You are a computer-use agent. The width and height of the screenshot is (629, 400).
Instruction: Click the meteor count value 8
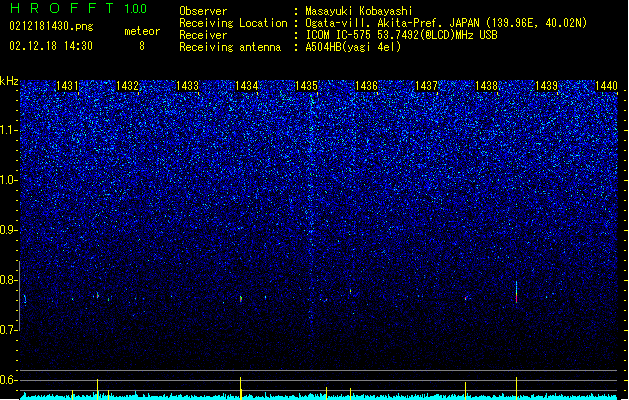click(142, 46)
